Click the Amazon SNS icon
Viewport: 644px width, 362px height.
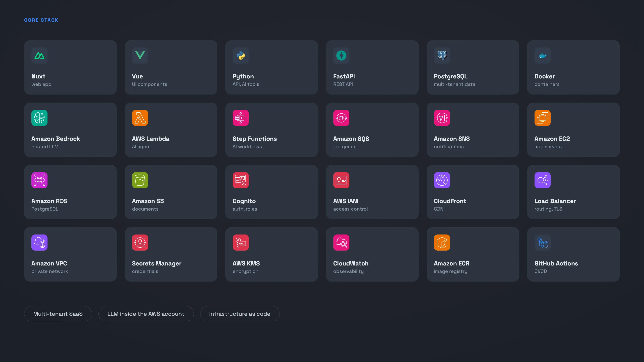click(x=442, y=118)
